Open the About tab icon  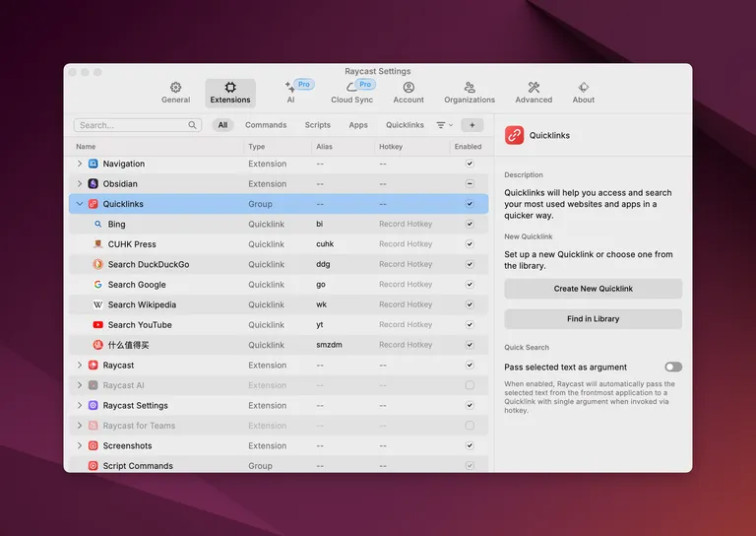[x=584, y=89]
